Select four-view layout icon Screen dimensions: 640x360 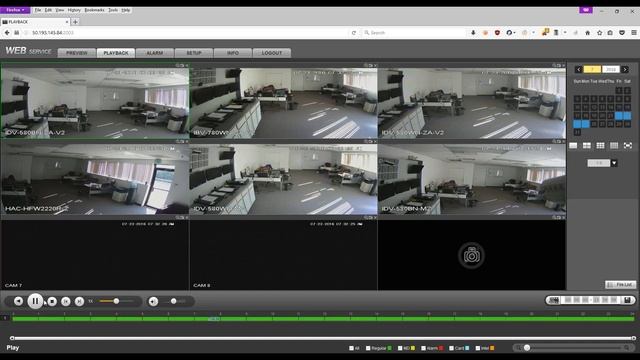[x=587, y=146]
